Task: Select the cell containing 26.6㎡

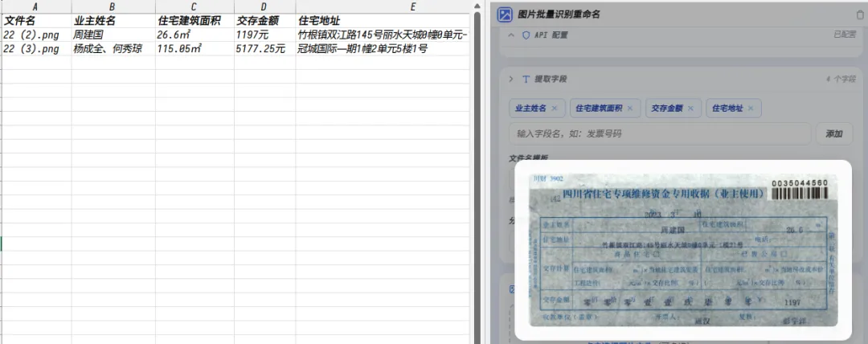Action: [194, 35]
